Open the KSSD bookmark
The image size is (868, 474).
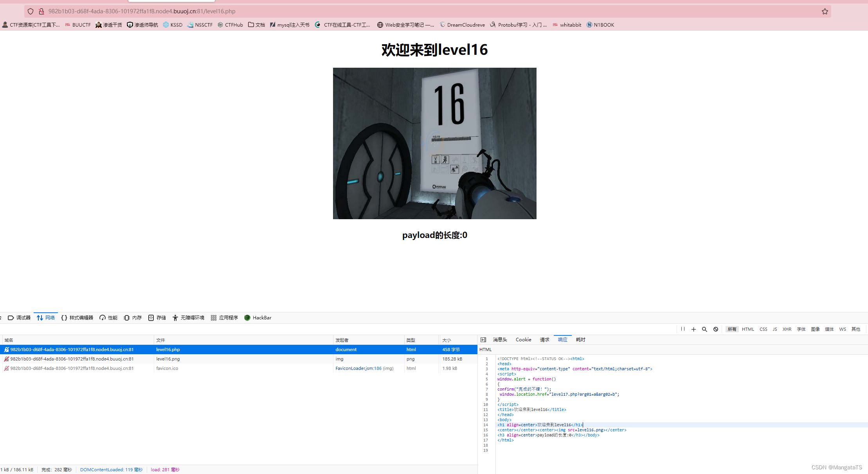(173, 25)
